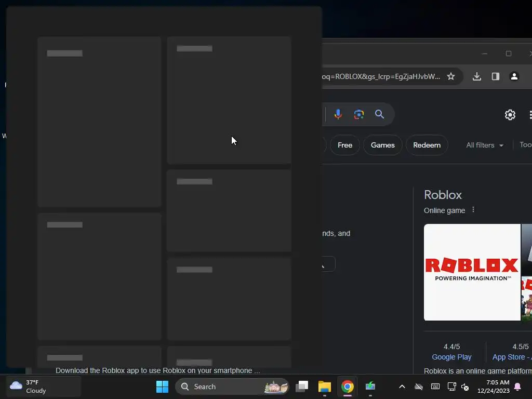Open the Google Play rating link
Screen dimensions: 532x399
pyautogui.click(x=451, y=357)
